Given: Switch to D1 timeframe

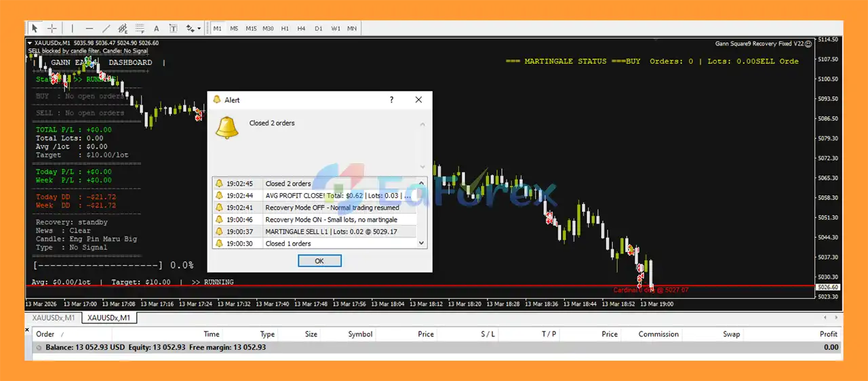Looking at the screenshot, I should click(319, 28).
